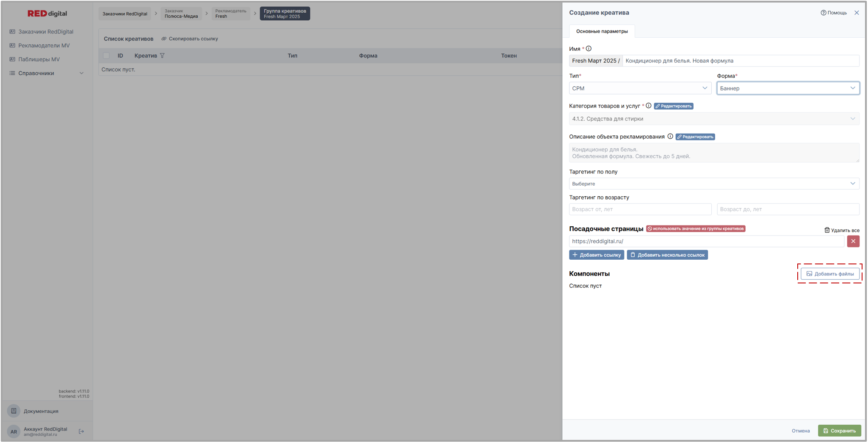Expand Таргетинг по полу dropdown

pyautogui.click(x=713, y=184)
